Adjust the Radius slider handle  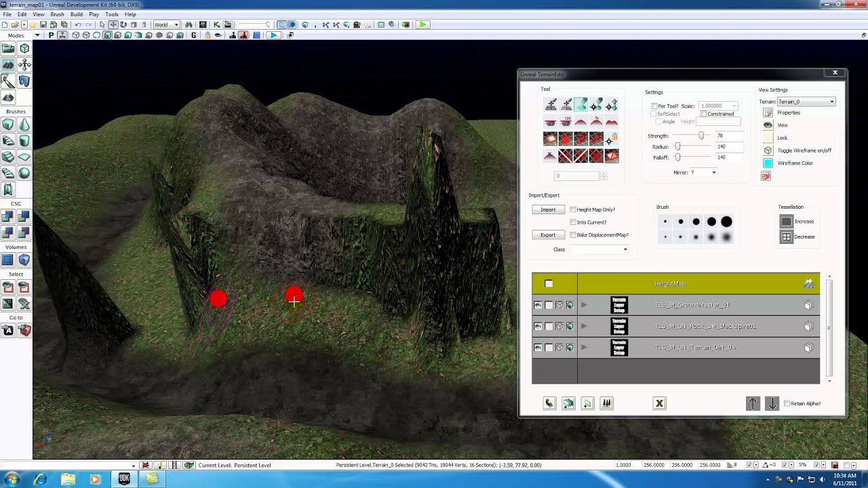coord(677,146)
